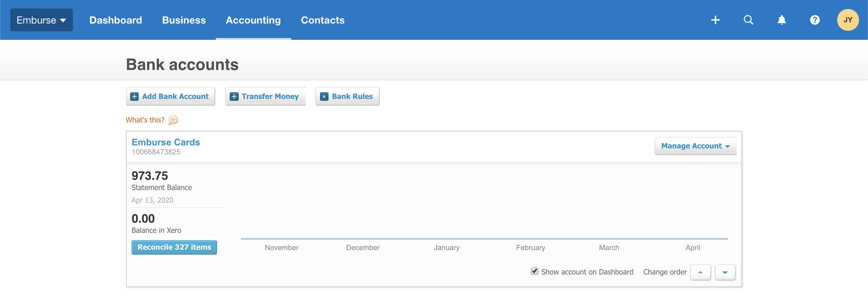Click Add Bank Account button
The image size is (868, 295).
pos(170,97)
